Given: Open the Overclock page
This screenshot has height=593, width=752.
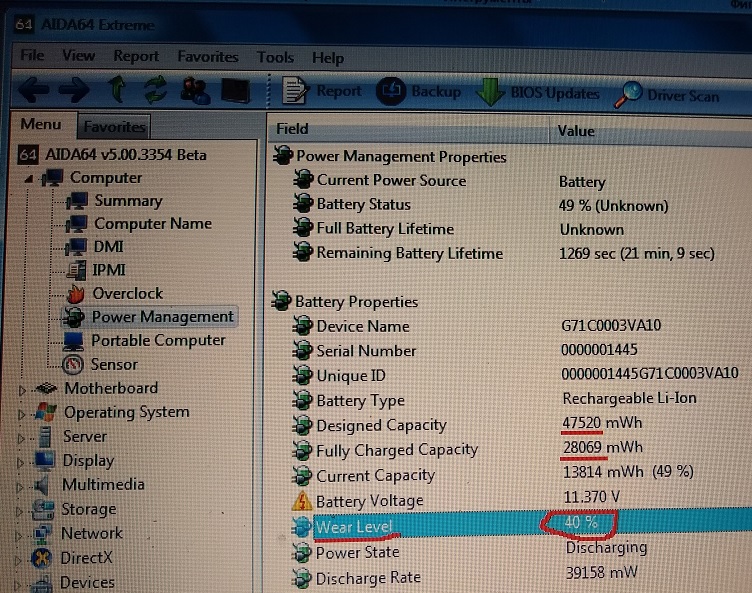Looking at the screenshot, I should click(x=115, y=293).
